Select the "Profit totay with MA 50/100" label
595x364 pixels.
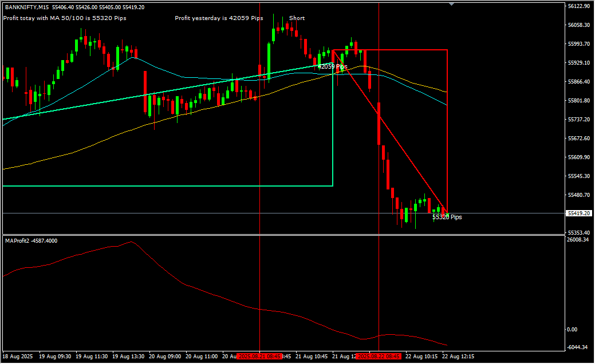click(65, 18)
